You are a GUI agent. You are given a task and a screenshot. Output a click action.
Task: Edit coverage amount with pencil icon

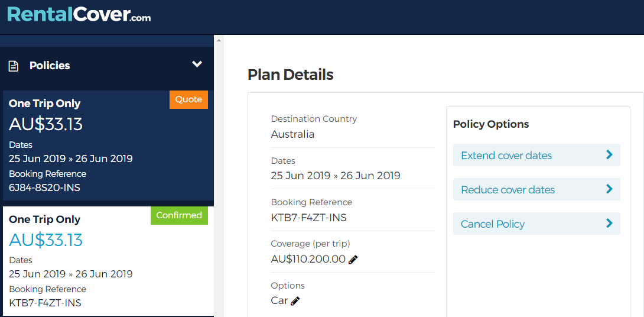353,260
